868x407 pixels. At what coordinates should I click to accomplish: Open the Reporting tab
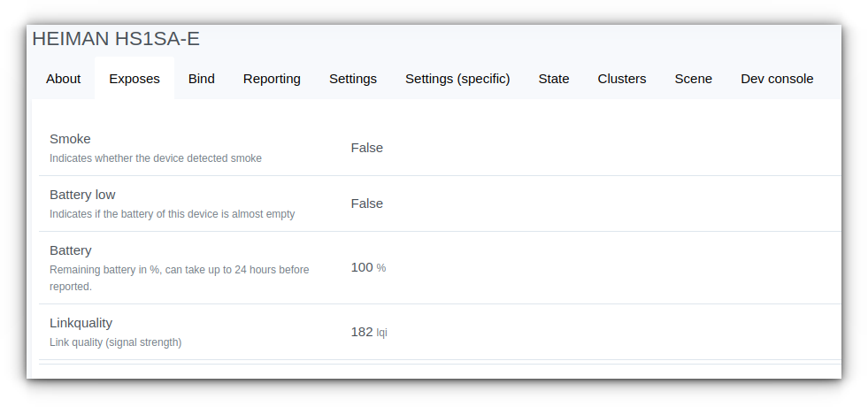[272, 79]
